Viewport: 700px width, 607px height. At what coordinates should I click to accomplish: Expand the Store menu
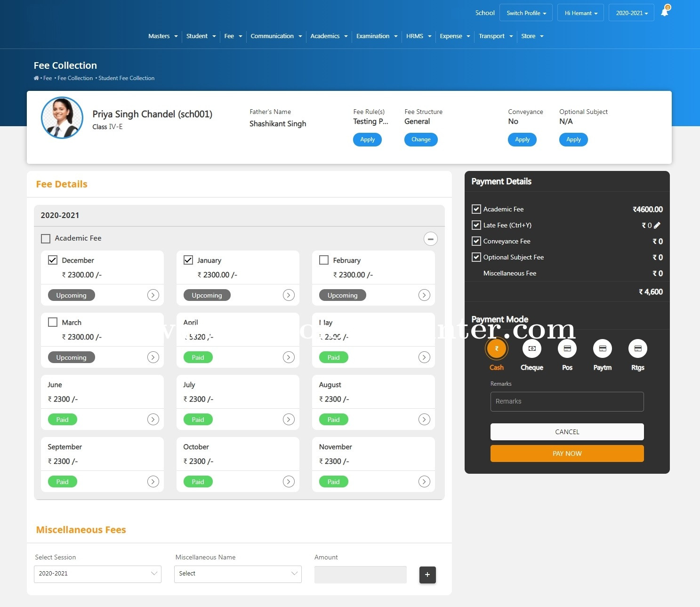point(532,36)
